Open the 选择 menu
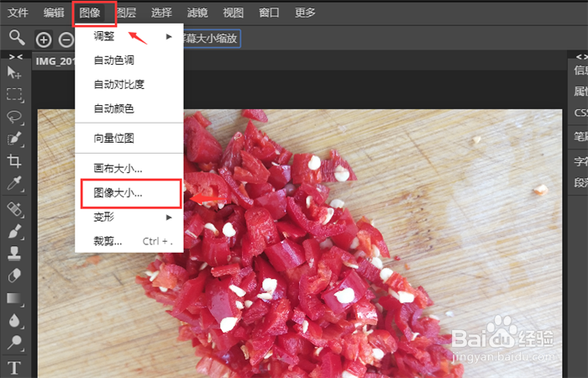Screen dimensions: 588x378 161,13
